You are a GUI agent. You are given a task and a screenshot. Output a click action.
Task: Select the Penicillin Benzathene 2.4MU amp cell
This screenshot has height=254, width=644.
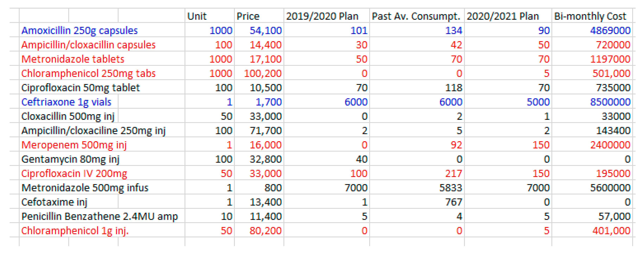(x=100, y=216)
